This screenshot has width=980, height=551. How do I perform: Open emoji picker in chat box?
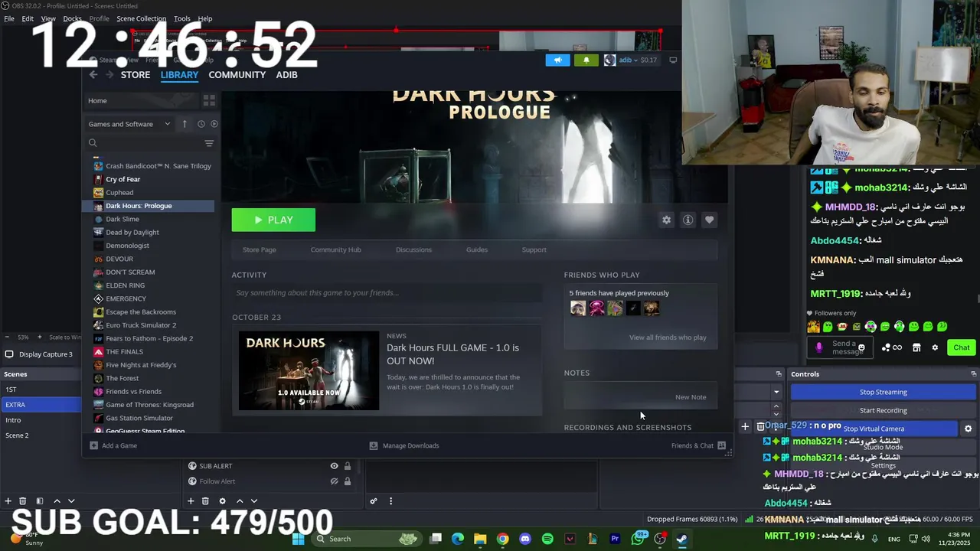point(861,347)
